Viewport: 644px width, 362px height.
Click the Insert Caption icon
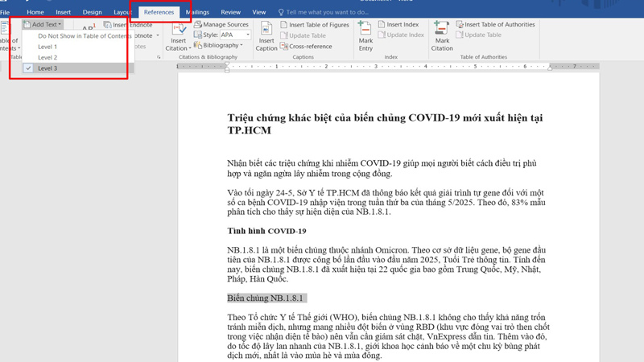click(x=266, y=29)
